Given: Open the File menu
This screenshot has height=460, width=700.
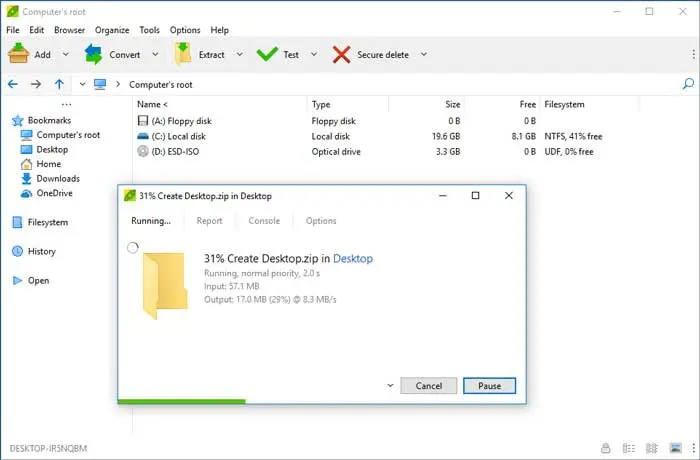Looking at the screenshot, I should coord(12,30).
